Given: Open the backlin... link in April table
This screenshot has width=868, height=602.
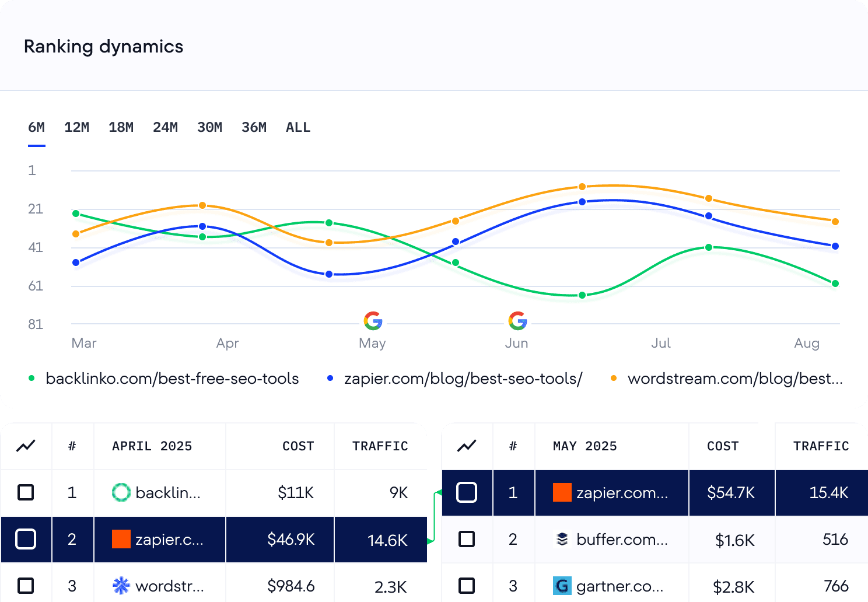Looking at the screenshot, I should tap(168, 493).
